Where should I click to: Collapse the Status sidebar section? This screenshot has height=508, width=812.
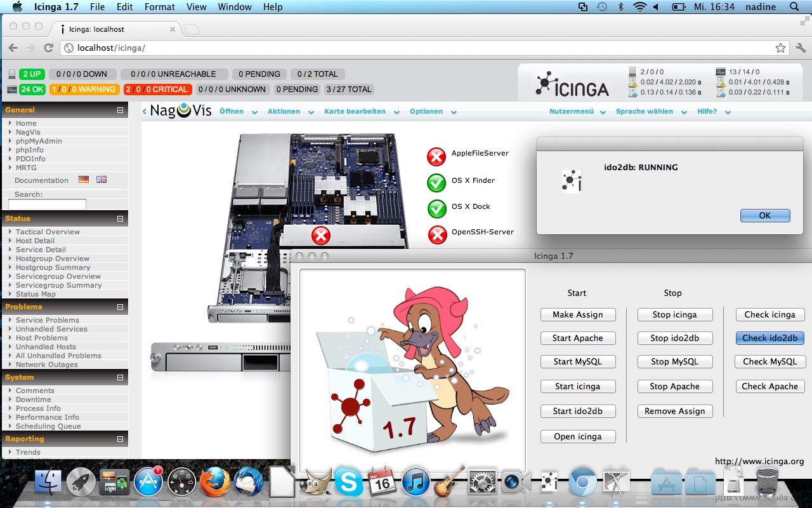click(120, 218)
